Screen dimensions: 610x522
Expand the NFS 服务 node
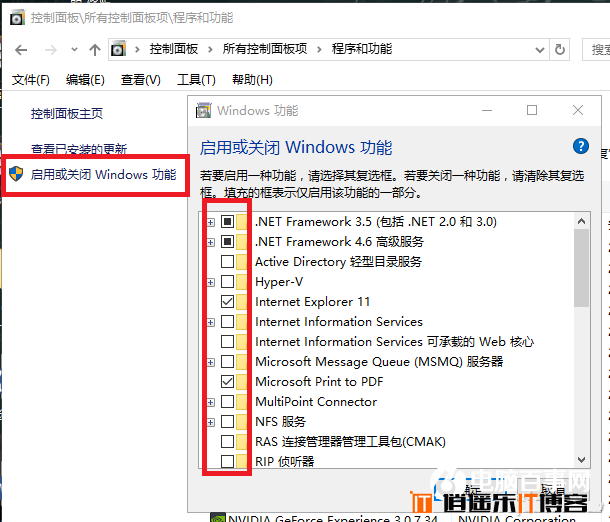pyautogui.click(x=210, y=422)
